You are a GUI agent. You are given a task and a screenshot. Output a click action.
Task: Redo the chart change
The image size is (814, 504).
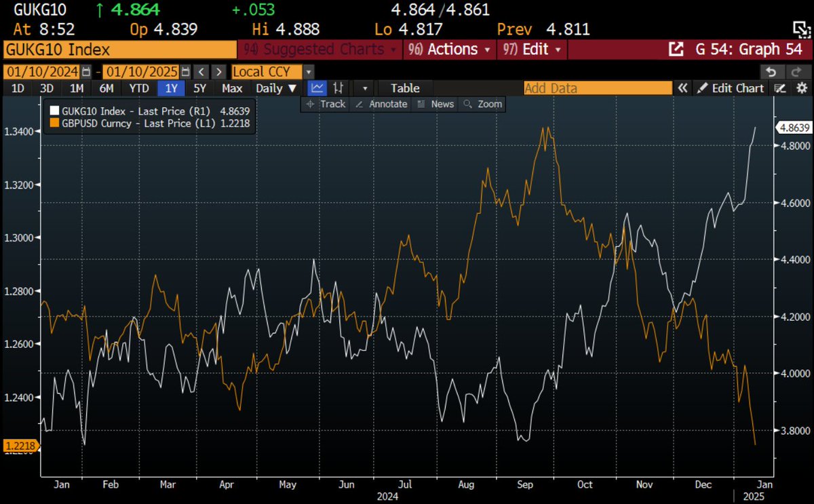click(798, 72)
